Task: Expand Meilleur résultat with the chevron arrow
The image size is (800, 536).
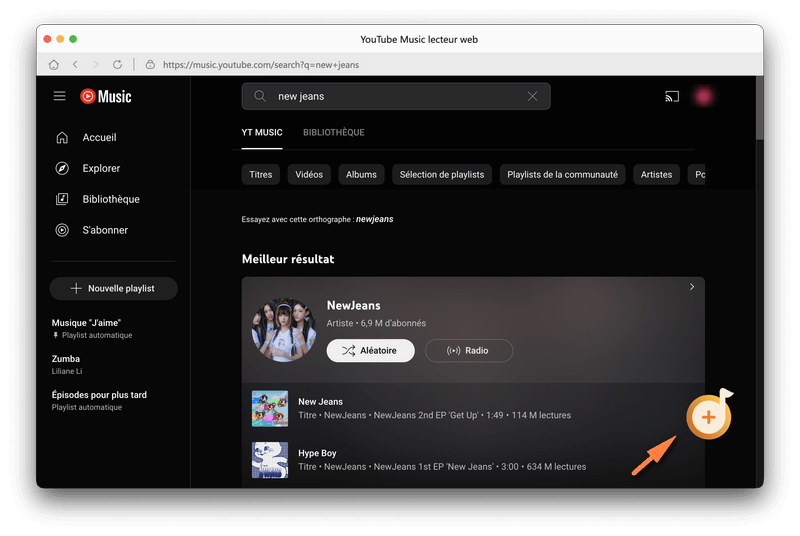Action: (x=691, y=287)
